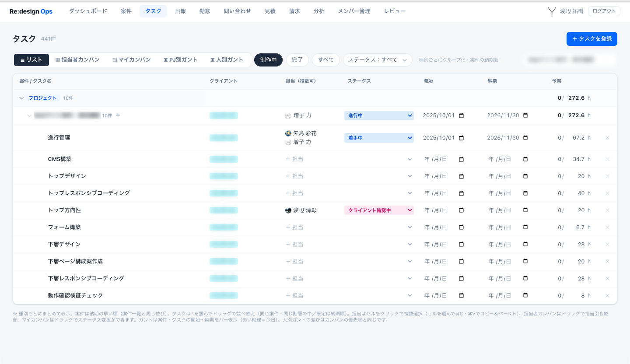Open project deadline 2026/11/30 calendar icon
Image resolution: width=630 pixels, height=364 pixels.
[525, 115]
